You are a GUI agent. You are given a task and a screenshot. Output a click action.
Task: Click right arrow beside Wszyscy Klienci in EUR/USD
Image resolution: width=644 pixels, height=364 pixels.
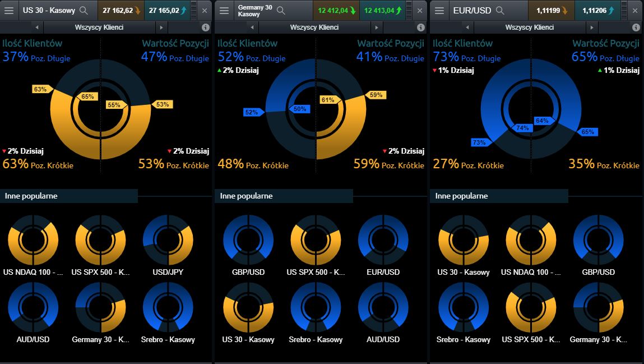[x=591, y=27]
